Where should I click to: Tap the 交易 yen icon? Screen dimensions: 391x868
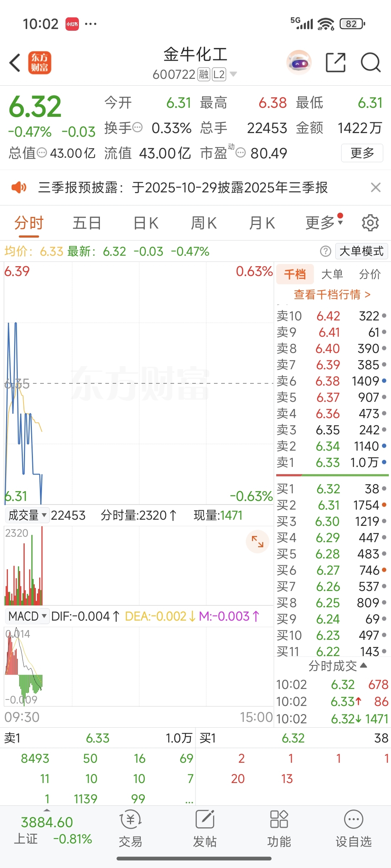(x=130, y=820)
